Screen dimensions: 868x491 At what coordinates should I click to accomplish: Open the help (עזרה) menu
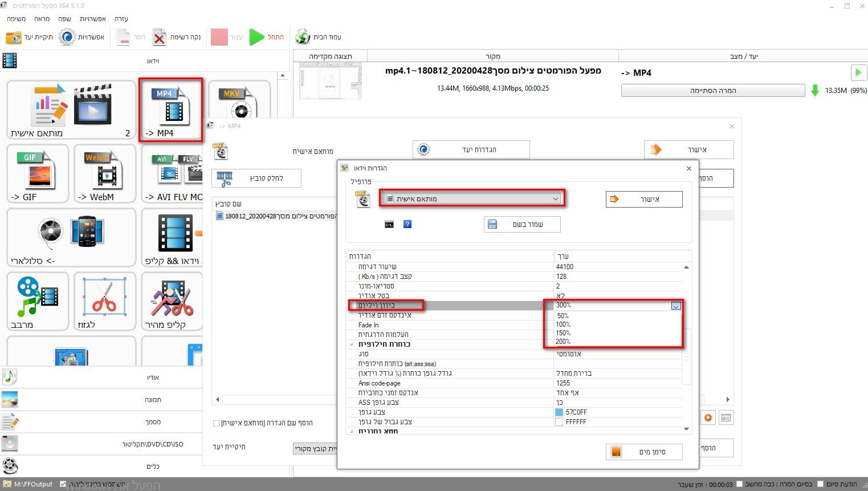pos(121,19)
